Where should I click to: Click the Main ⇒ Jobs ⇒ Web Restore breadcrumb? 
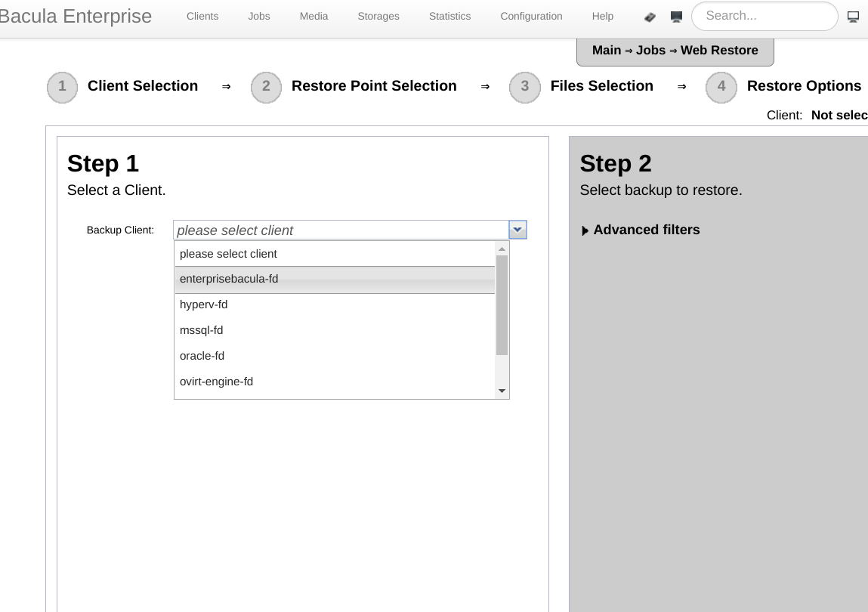click(x=675, y=51)
